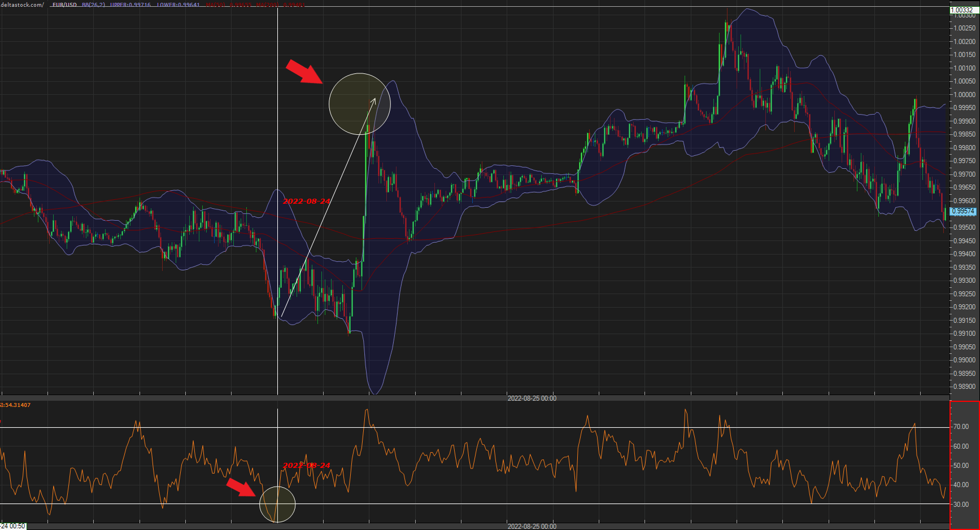Click the white arrowhead of the trend line
Image resolution: width=980 pixels, height=530 pixels.
(373, 102)
